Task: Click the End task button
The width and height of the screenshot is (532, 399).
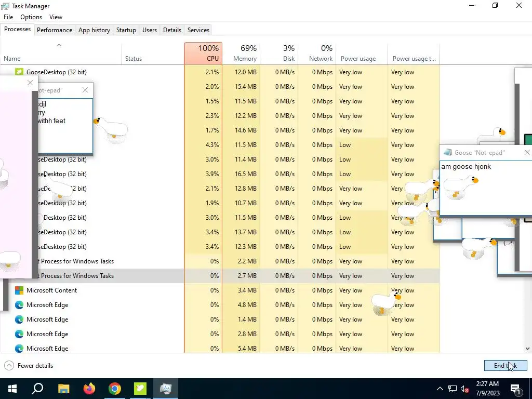Action: [x=506, y=365]
